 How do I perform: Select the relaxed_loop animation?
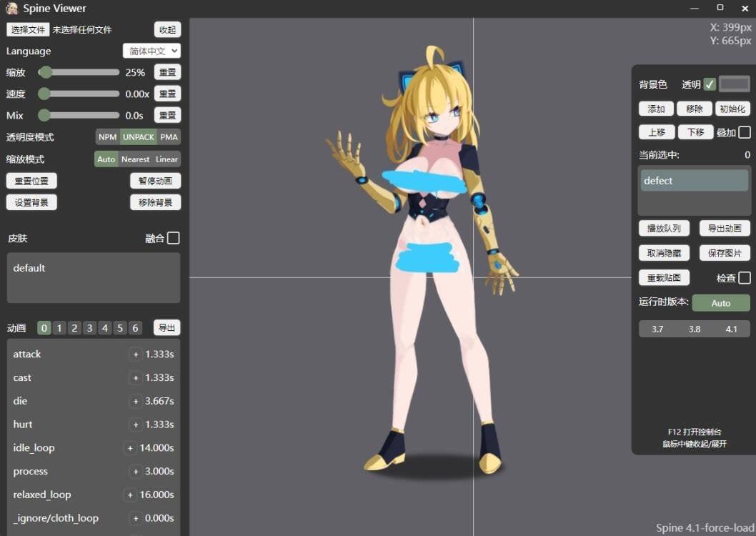coord(94,495)
